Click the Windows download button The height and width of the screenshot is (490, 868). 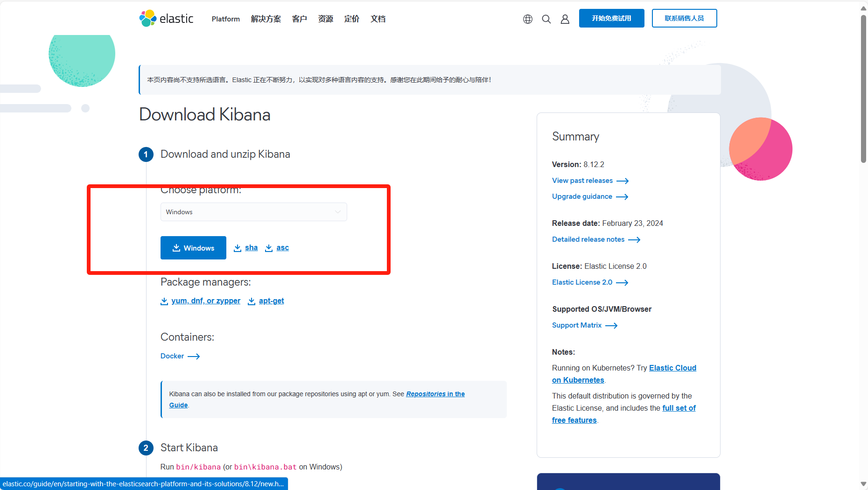tap(193, 248)
